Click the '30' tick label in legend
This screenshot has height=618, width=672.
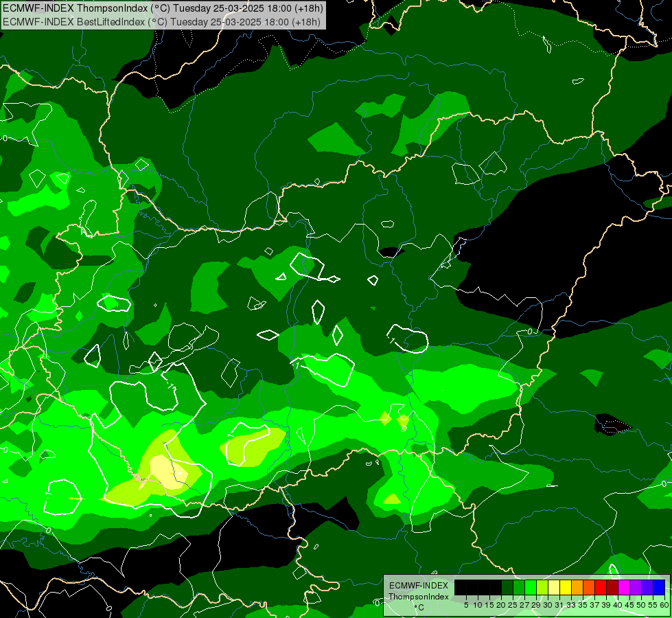tap(548, 605)
